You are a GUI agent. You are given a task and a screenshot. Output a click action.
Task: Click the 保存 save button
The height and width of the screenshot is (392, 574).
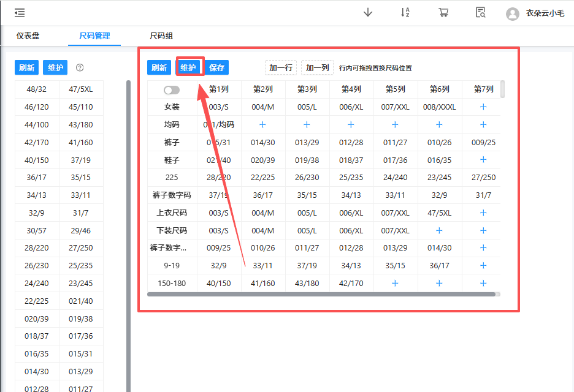click(217, 68)
